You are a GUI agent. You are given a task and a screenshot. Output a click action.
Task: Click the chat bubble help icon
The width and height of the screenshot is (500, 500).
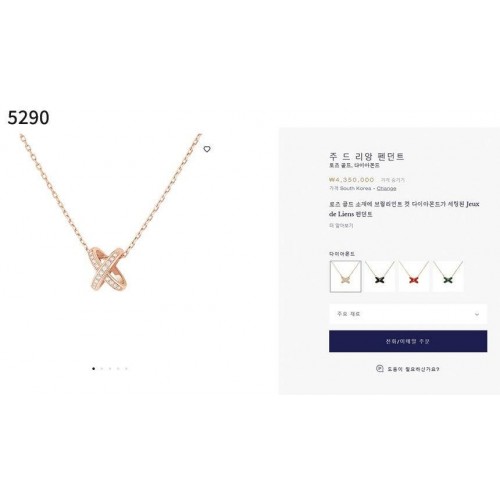(380, 368)
